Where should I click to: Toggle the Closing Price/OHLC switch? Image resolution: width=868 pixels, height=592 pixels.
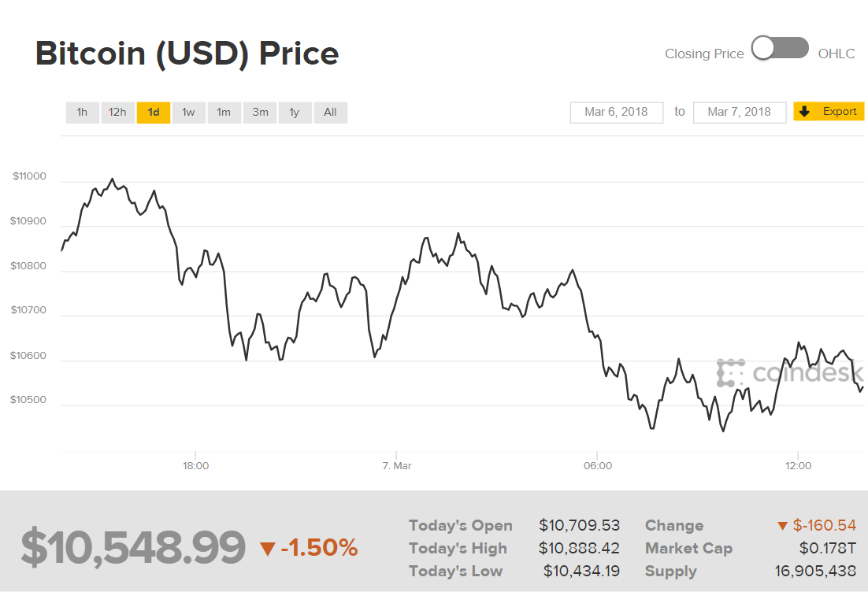pos(780,49)
